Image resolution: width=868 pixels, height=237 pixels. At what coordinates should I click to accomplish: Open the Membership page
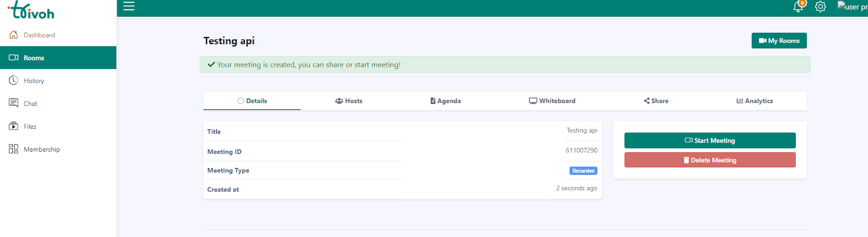[x=42, y=149]
